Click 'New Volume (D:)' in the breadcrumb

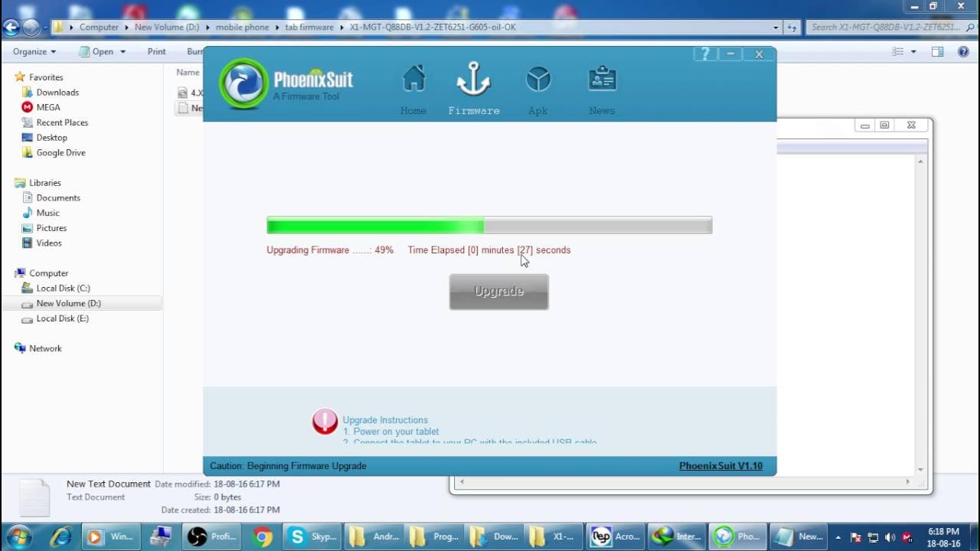pyautogui.click(x=167, y=27)
